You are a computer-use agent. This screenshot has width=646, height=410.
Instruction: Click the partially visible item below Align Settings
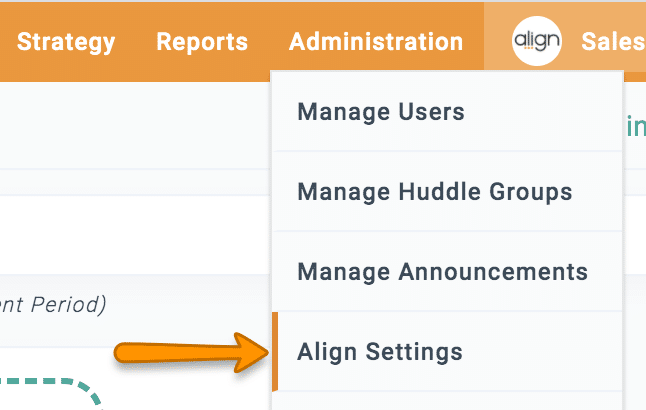click(x=446, y=402)
